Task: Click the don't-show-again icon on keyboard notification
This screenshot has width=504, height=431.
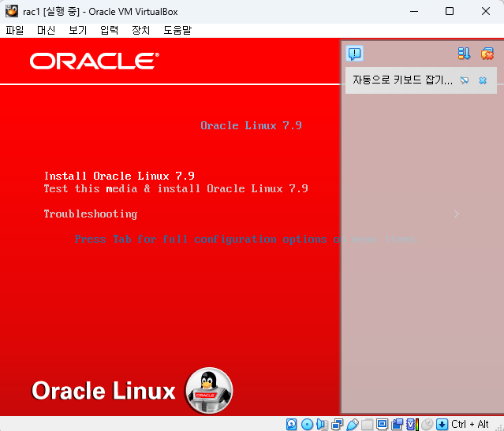Action: (x=464, y=80)
